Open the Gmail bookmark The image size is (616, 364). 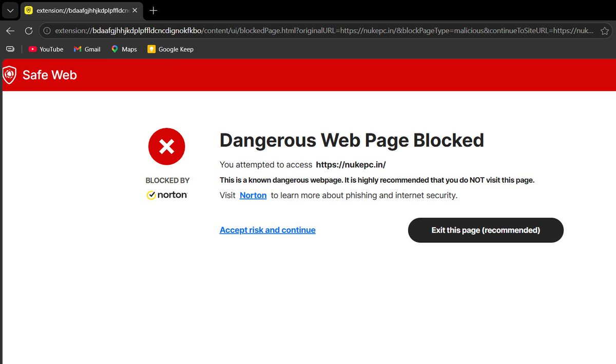[x=87, y=49]
